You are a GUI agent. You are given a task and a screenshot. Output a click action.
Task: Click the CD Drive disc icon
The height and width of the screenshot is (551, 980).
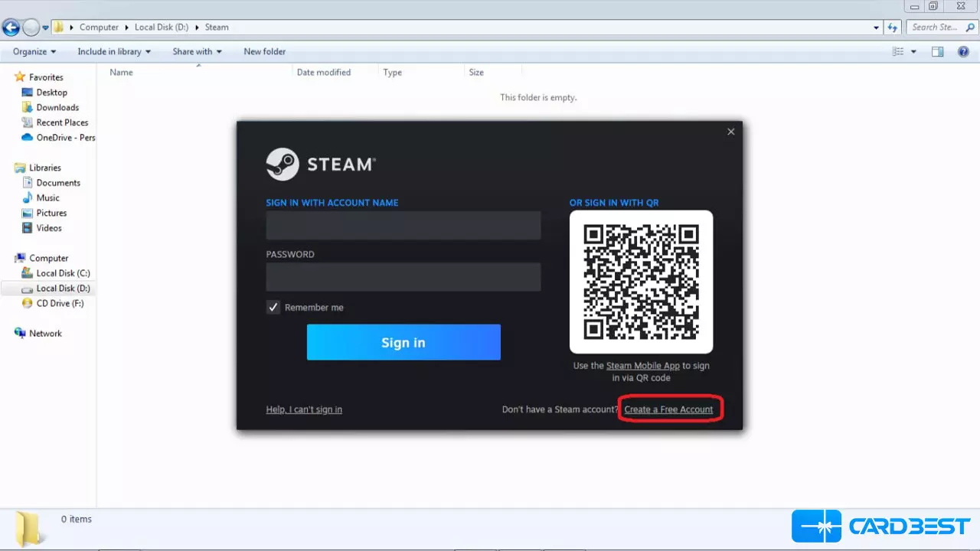tap(28, 303)
